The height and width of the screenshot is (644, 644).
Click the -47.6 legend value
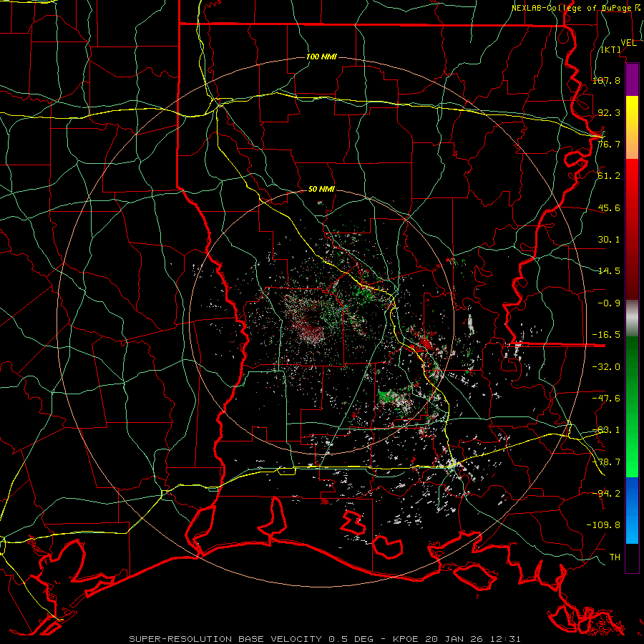click(606, 399)
